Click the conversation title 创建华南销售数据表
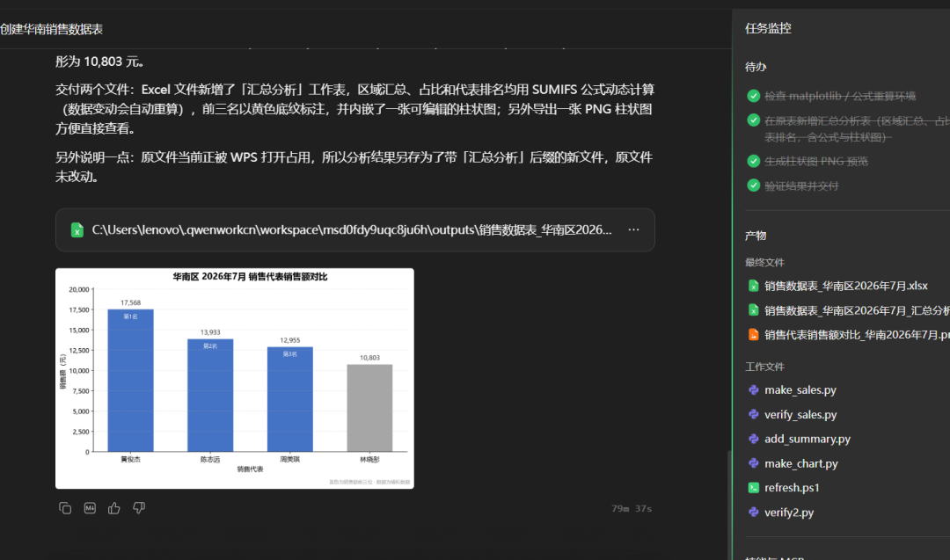This screenshot has width=950, height=560. (x=52, y=29)
